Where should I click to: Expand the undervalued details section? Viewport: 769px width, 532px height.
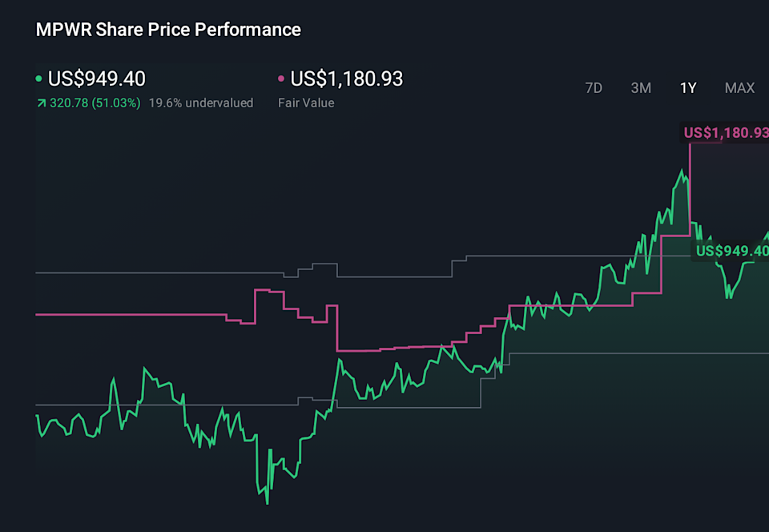[x=201, y=103]
